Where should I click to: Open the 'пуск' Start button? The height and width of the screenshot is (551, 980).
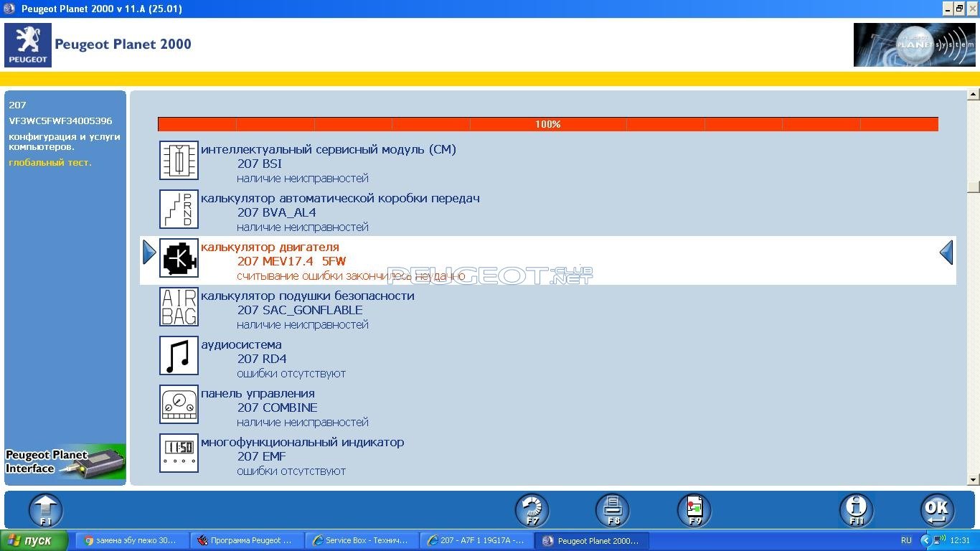point(34,541)
